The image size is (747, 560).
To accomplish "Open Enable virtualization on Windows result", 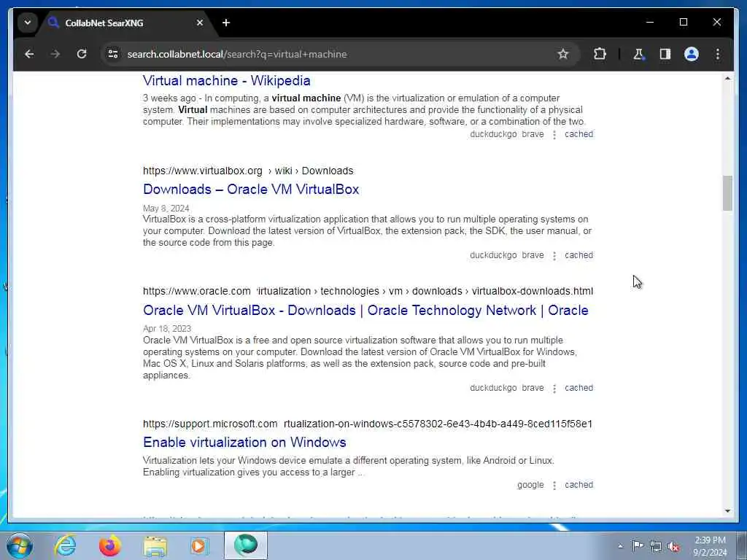I will (244, 443).
